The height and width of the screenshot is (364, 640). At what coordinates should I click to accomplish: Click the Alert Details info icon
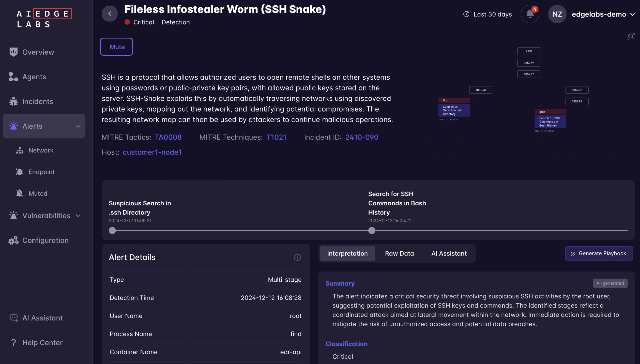pos(297,257)
